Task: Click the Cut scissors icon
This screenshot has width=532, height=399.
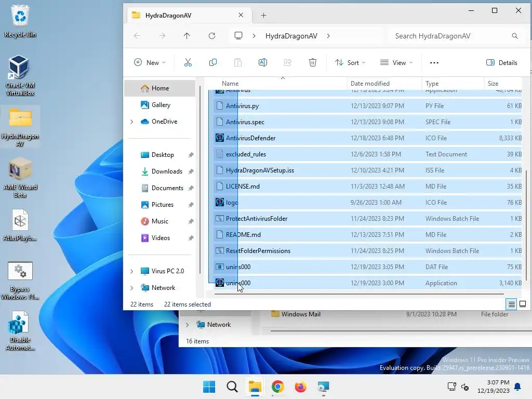Action: coord(188,62)
